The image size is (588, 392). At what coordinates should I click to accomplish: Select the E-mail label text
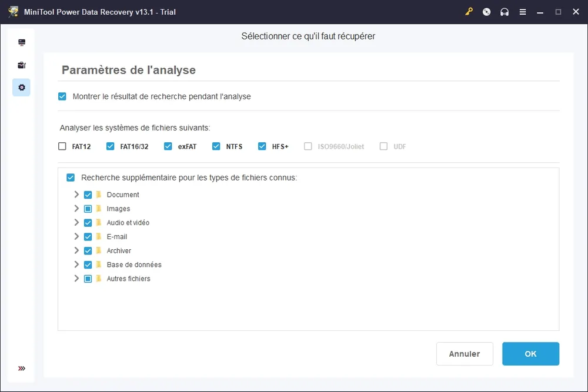click(116, 236)
